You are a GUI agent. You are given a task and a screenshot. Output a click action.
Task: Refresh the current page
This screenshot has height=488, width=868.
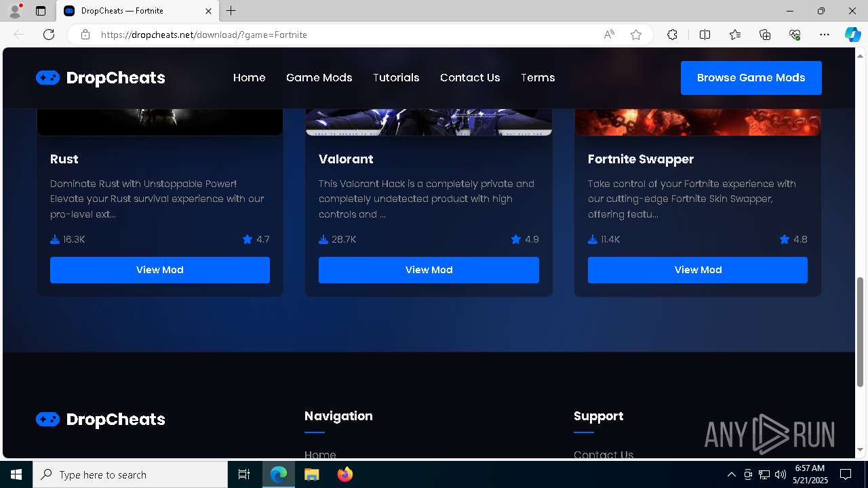49,35
